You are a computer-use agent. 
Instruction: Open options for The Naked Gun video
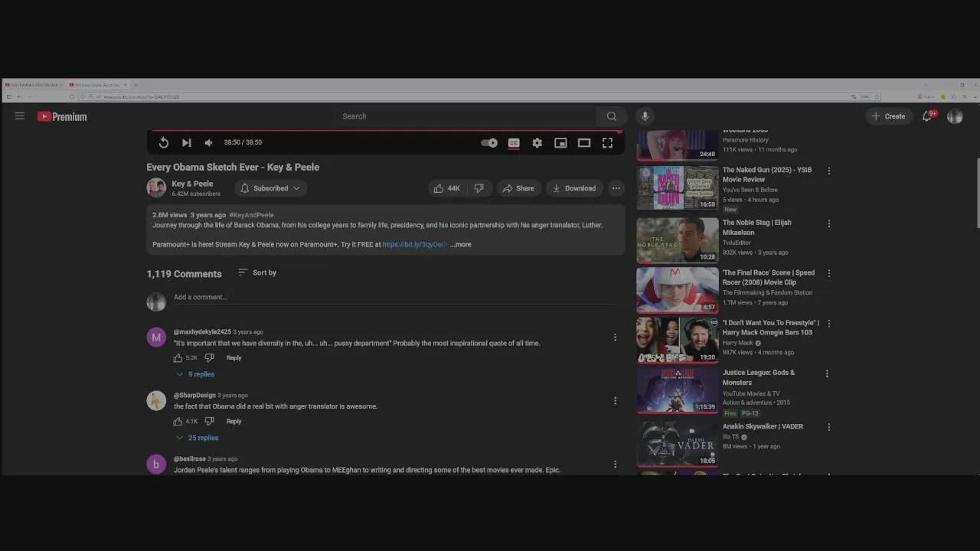point(828,171)
